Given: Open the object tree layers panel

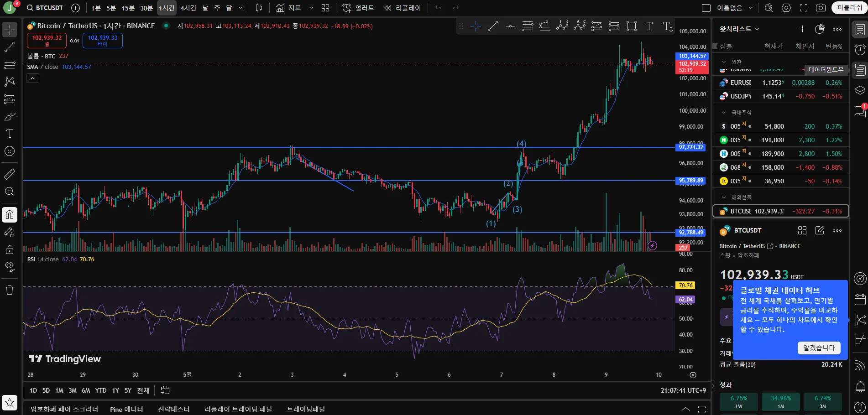Looking at the screenshot, I should (860, 90).
